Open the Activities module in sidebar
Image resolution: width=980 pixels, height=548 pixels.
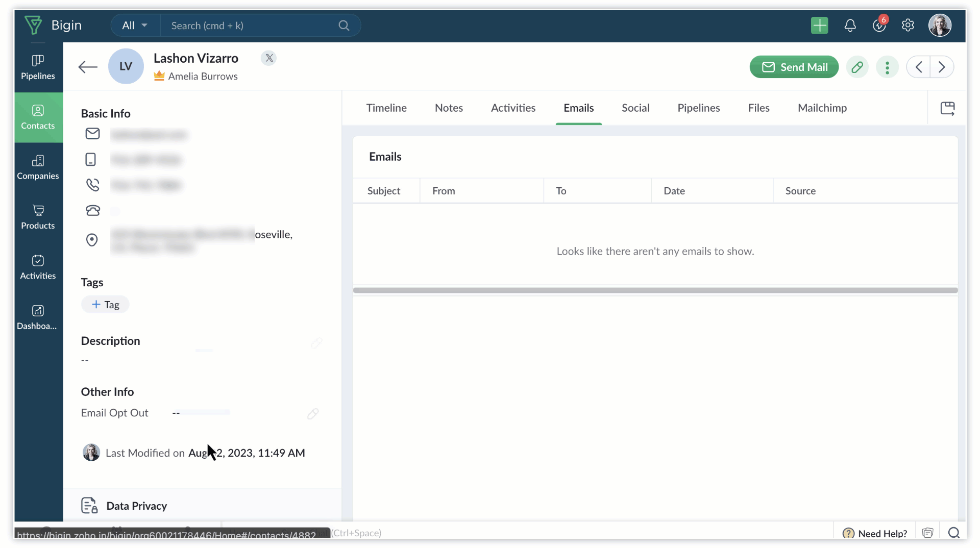tap(38, 267)
